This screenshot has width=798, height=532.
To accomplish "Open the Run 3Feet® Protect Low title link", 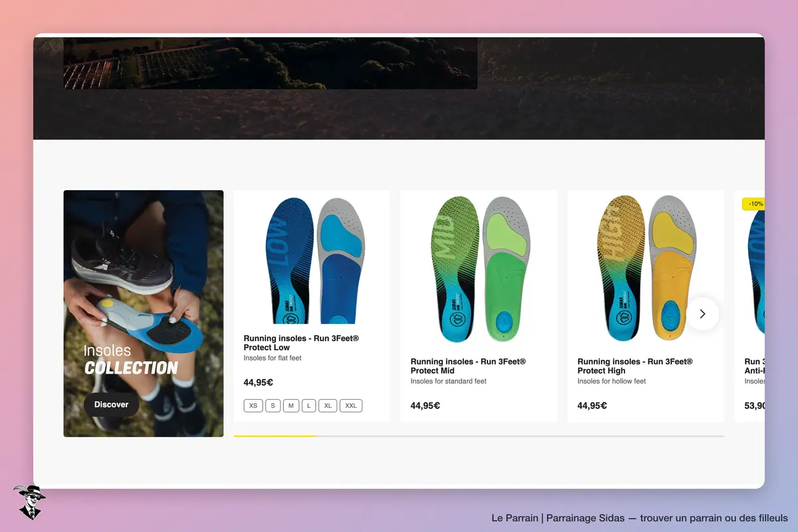I will 301,343.
